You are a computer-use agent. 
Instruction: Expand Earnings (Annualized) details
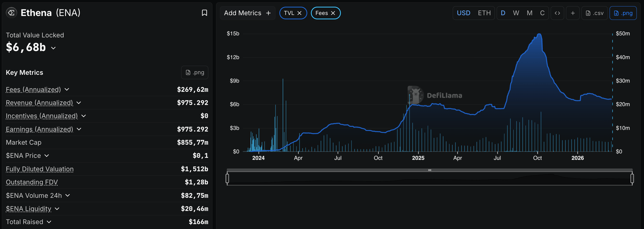(x=79, y=129)
